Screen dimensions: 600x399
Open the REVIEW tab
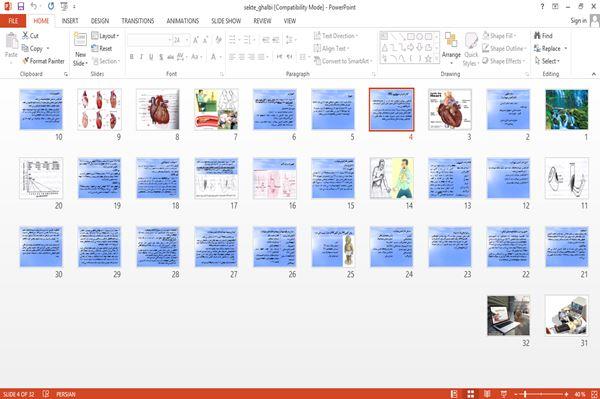(262, 21)
